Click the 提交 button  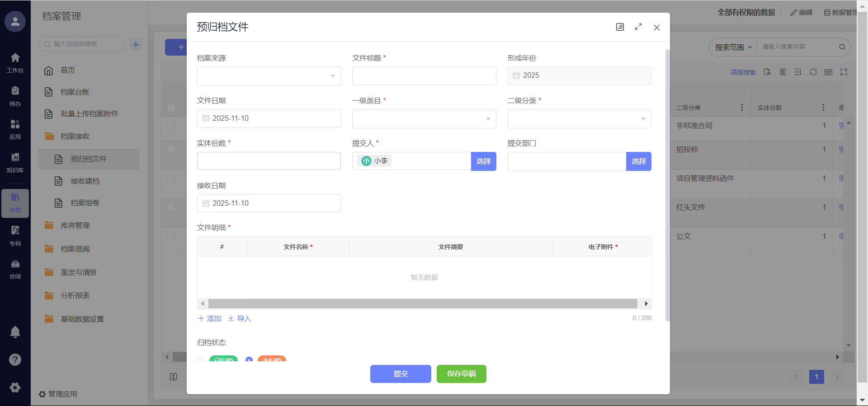(400, 374)
